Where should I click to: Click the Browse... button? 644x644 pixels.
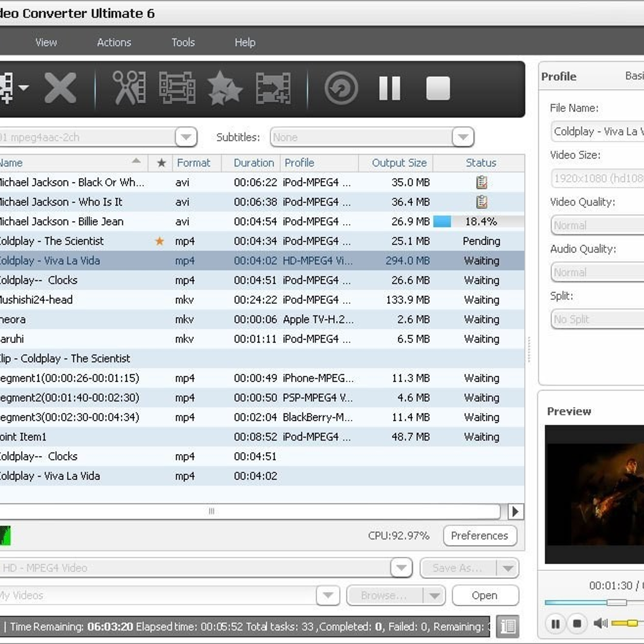click(x=384, y=595)
